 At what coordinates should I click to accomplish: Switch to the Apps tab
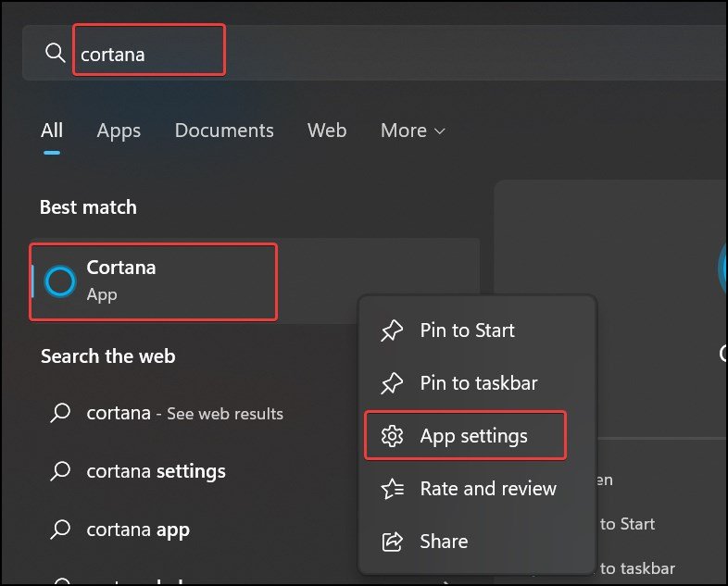coord(119,131)
